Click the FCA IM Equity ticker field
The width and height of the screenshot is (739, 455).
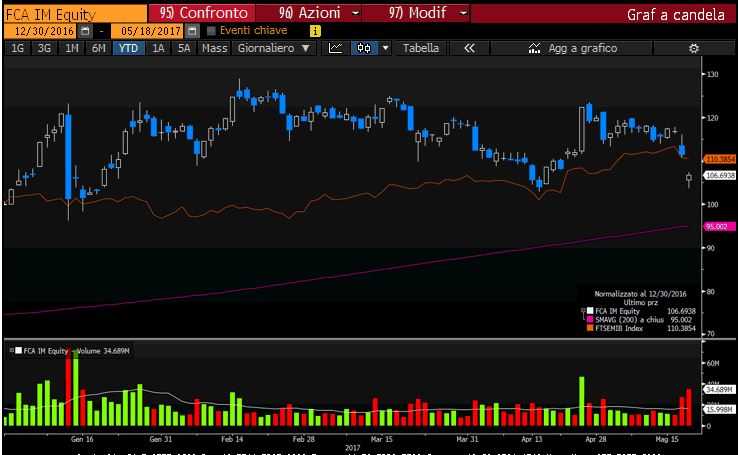(x=68, y=13)
